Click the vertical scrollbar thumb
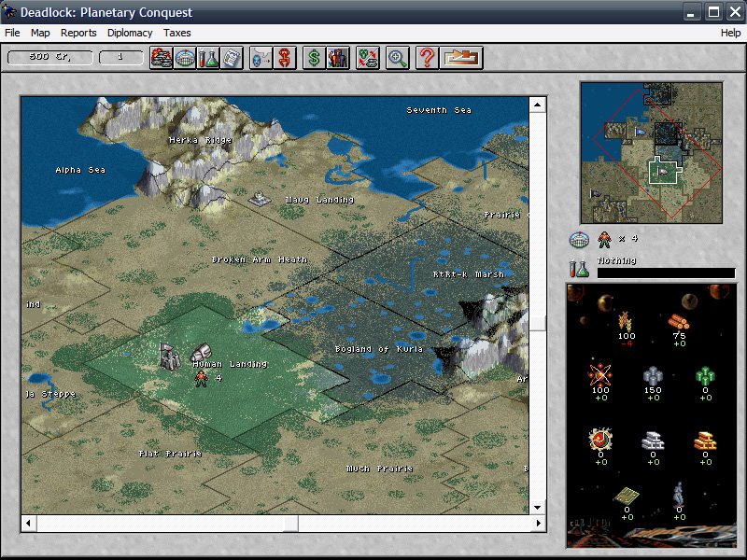This screenshot has height=560, width=747. tap(538, 323)
